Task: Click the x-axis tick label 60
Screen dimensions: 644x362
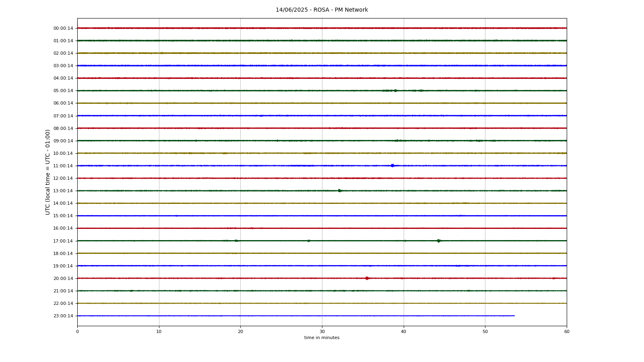Action: click(x=567, y=331)
